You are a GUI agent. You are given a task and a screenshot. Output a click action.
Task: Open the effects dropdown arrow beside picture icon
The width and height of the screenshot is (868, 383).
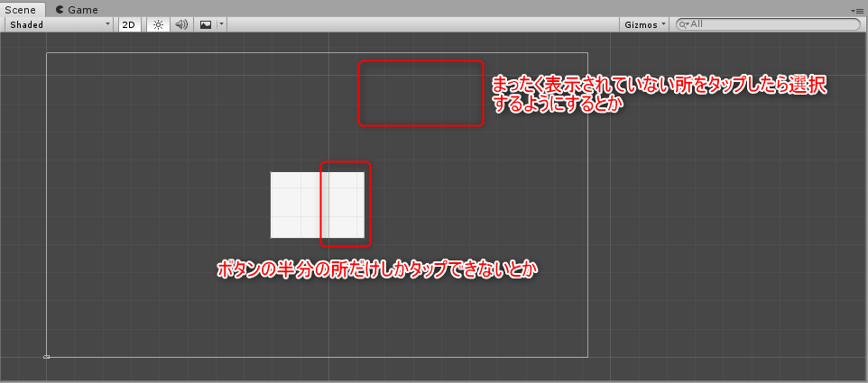point(221,24)
